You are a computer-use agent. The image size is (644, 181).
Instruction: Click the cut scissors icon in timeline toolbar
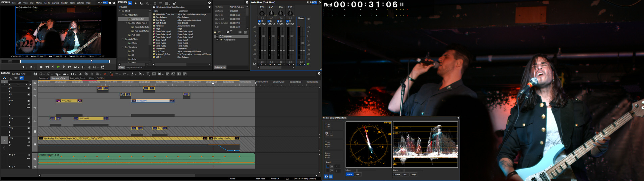click(x=80, y=74)
